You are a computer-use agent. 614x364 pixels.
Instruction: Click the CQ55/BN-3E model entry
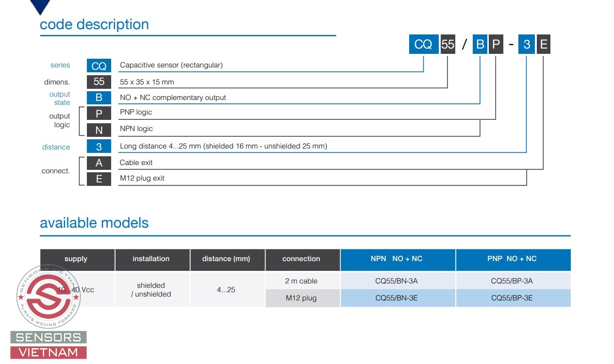(x=398, y=298)
